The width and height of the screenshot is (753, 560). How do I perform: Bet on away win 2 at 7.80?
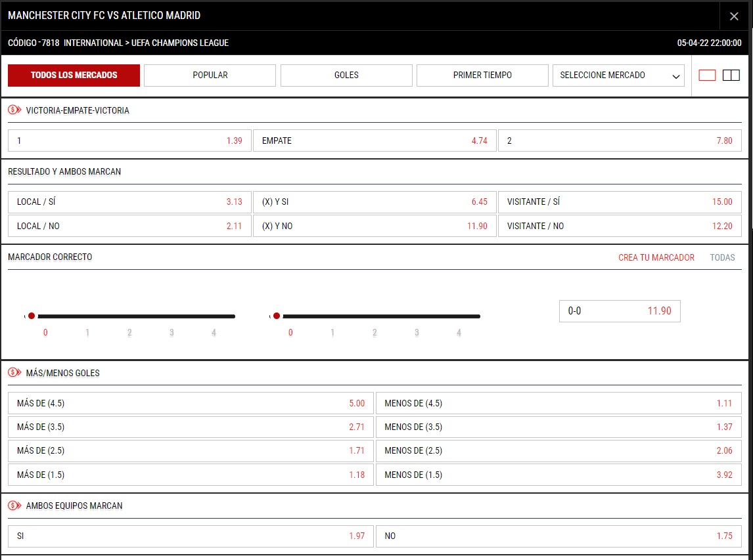pyautogui.click(x=620, y=140)
